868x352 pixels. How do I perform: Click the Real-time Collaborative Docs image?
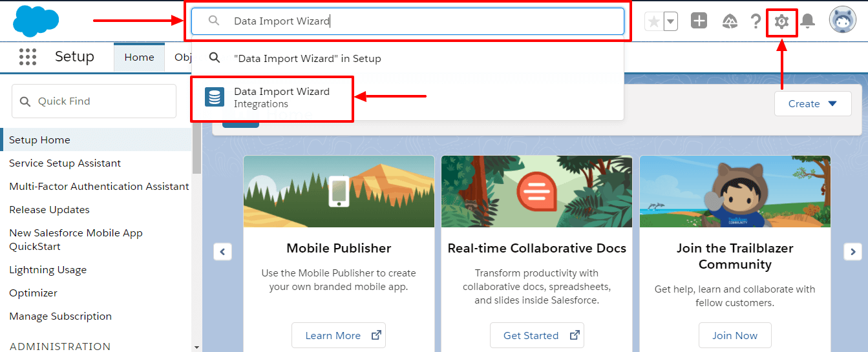click(536, 192)
